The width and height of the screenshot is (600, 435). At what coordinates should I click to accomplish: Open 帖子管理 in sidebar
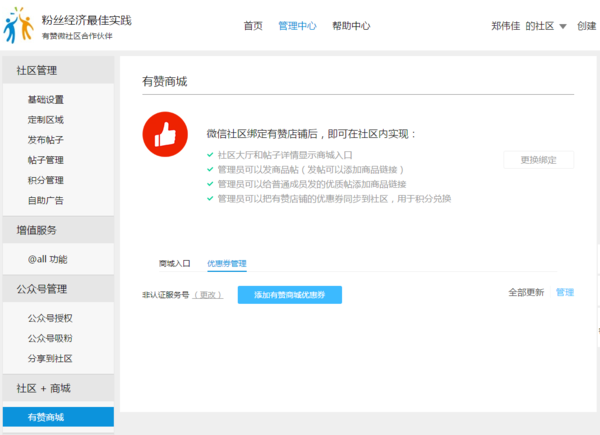click(x=46, y=160)
